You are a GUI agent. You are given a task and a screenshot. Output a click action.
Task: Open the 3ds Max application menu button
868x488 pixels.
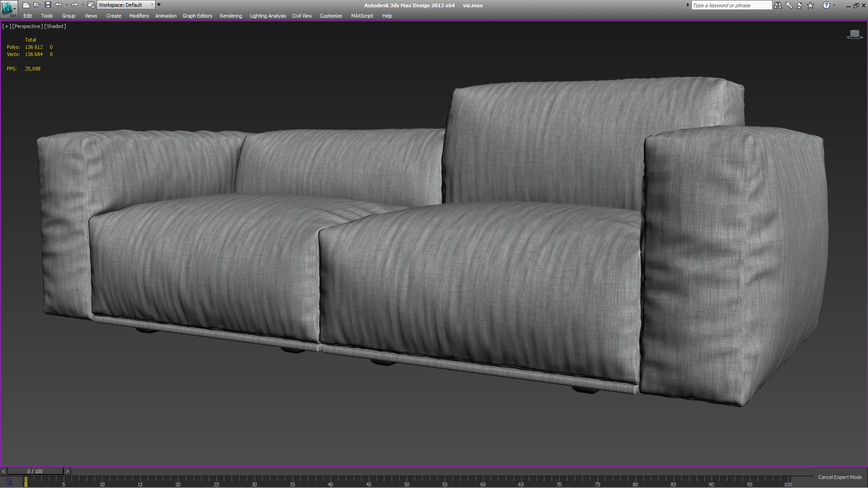click(9, 9)
